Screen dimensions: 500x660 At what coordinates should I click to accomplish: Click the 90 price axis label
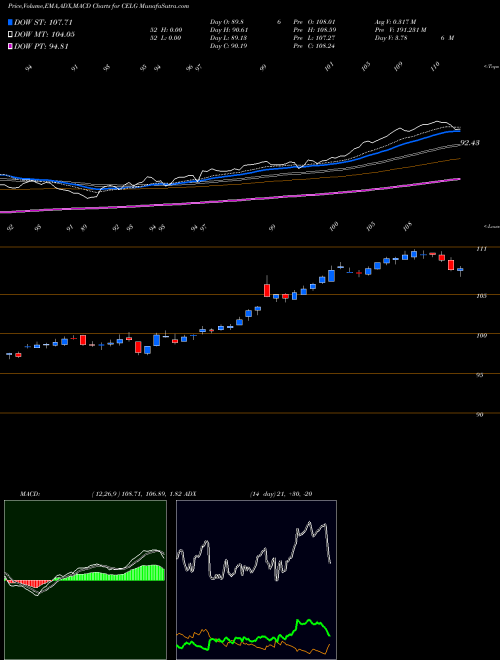tap(480, 415)
